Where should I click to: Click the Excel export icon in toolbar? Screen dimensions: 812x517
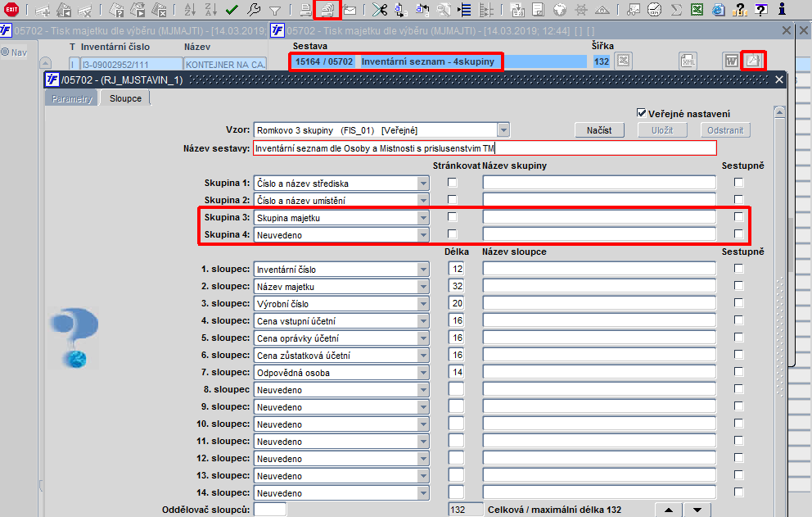[697, 9]
